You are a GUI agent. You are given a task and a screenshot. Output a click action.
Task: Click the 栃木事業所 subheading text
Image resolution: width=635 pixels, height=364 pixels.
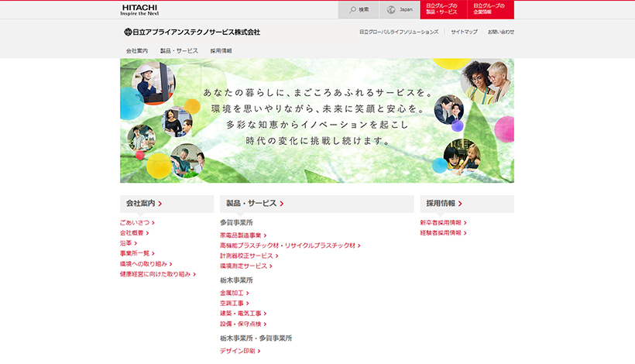click(236, 280)
